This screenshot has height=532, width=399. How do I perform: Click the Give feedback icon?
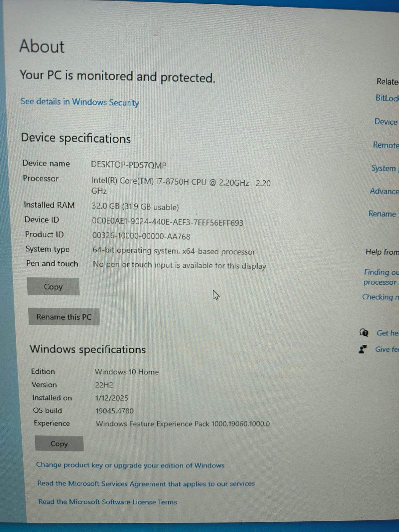click(x=363, y=349)
